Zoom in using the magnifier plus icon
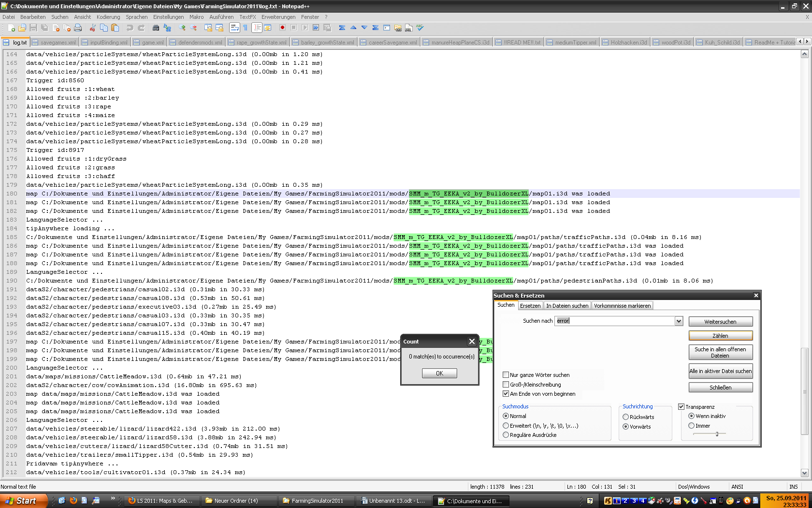Screen dimensions: 812x508 click(x=182, y=28)
